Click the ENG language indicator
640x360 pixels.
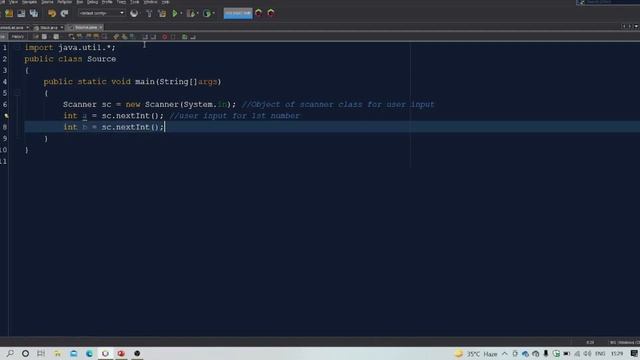pyautogui.click(x=600, y=354)
